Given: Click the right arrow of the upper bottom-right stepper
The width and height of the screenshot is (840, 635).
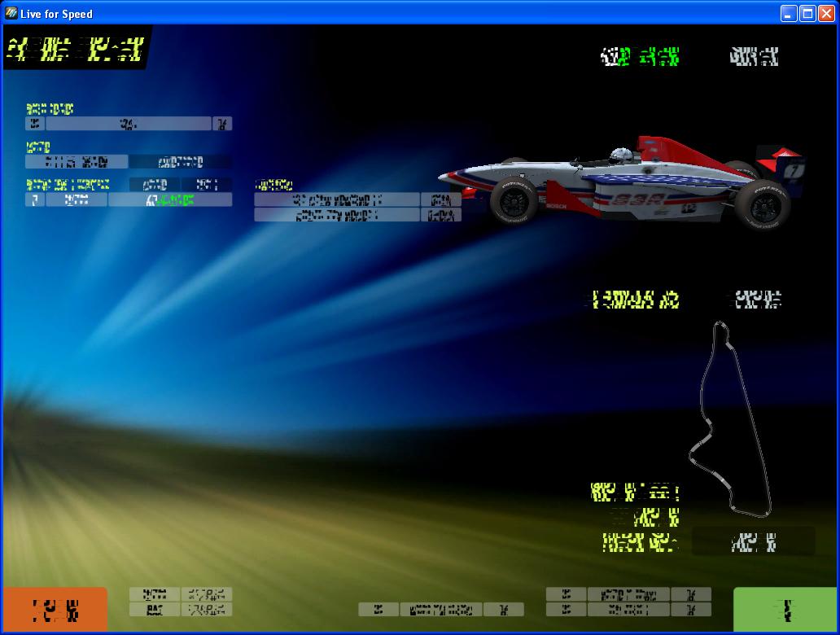Looking at the screenshot, I should (x=691, y=594).
